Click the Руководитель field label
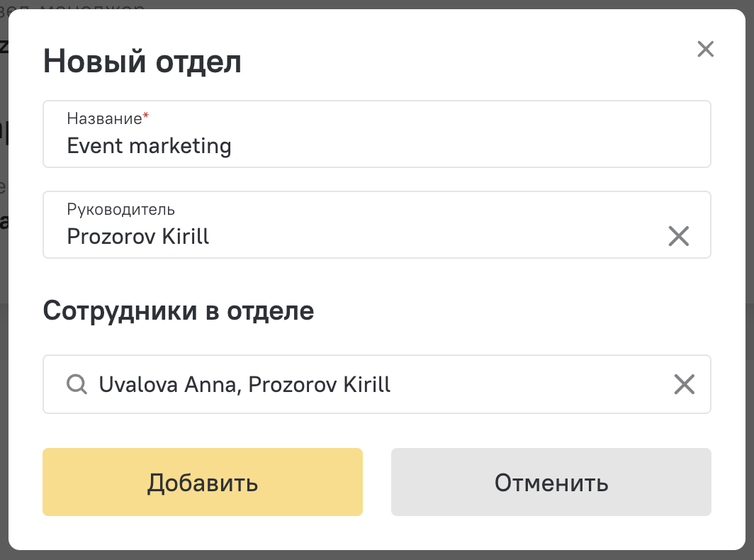The image size is (754, 560). point(120,210)
